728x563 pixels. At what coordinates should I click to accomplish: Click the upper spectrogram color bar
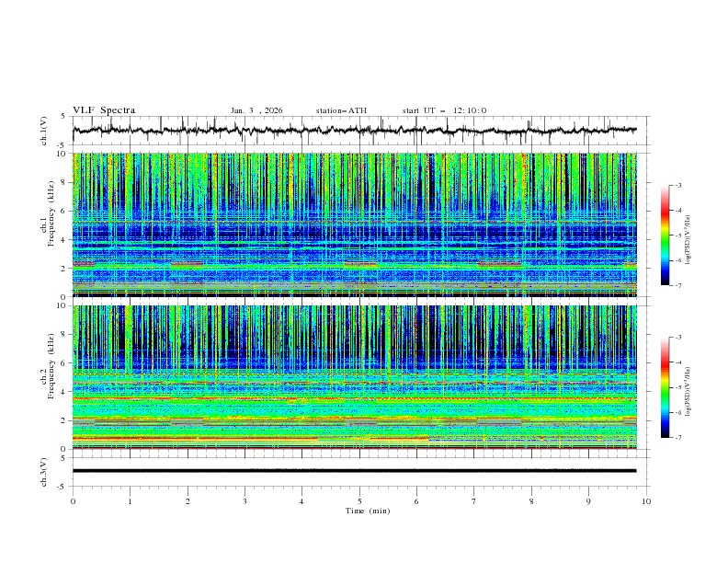point(665,236)
